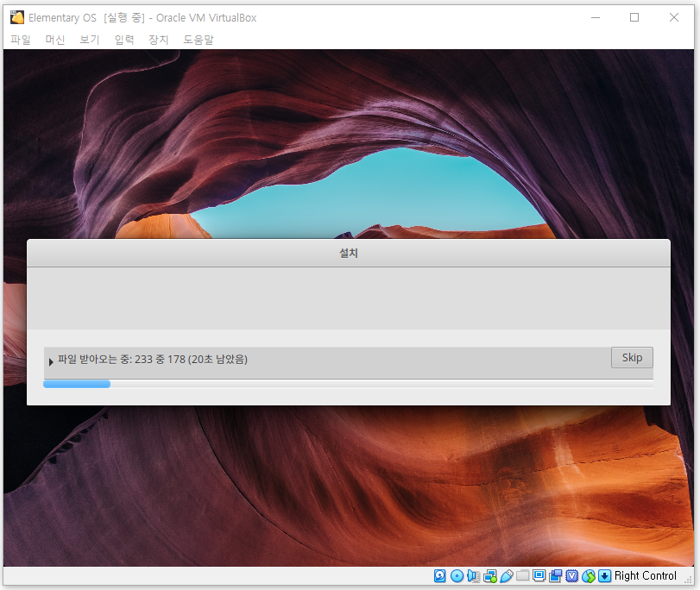The image size is (700, 590).
Task: Click the display settings status icon
Action: [539, 575]
